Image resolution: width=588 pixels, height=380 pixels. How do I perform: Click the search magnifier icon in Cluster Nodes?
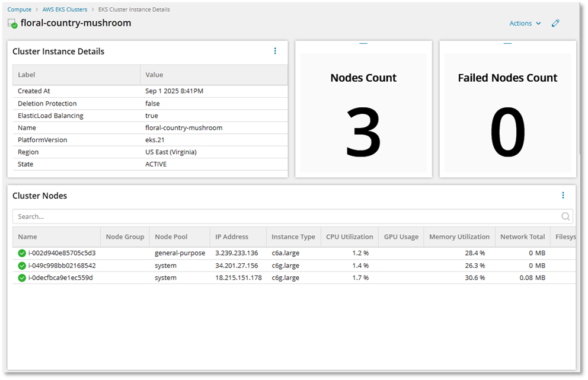pos(565,216)
